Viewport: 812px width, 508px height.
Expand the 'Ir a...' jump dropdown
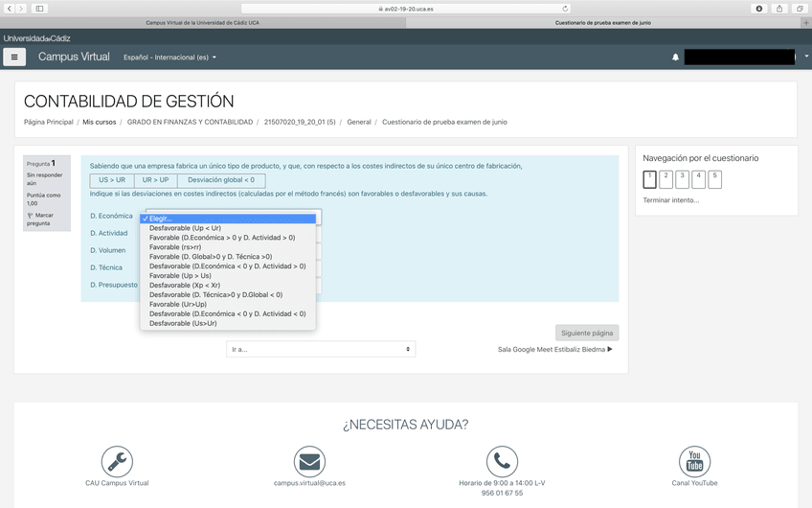tap(321, 350)
